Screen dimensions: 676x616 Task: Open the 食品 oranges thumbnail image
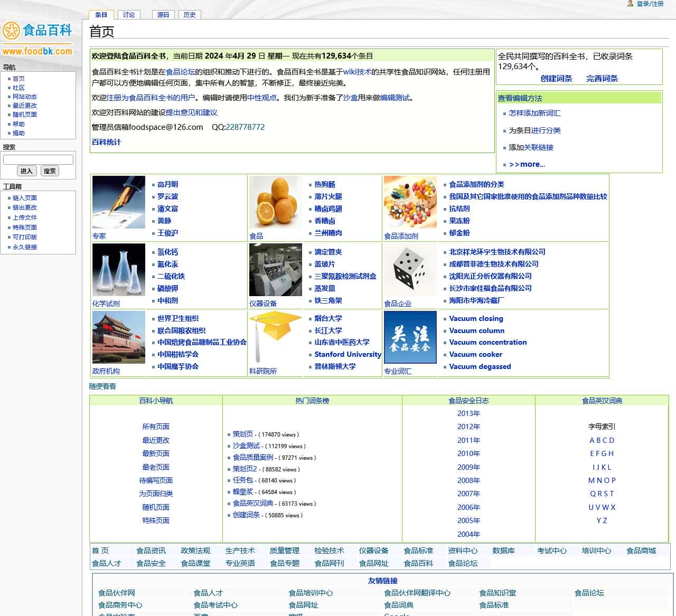[x=276, y=202]
